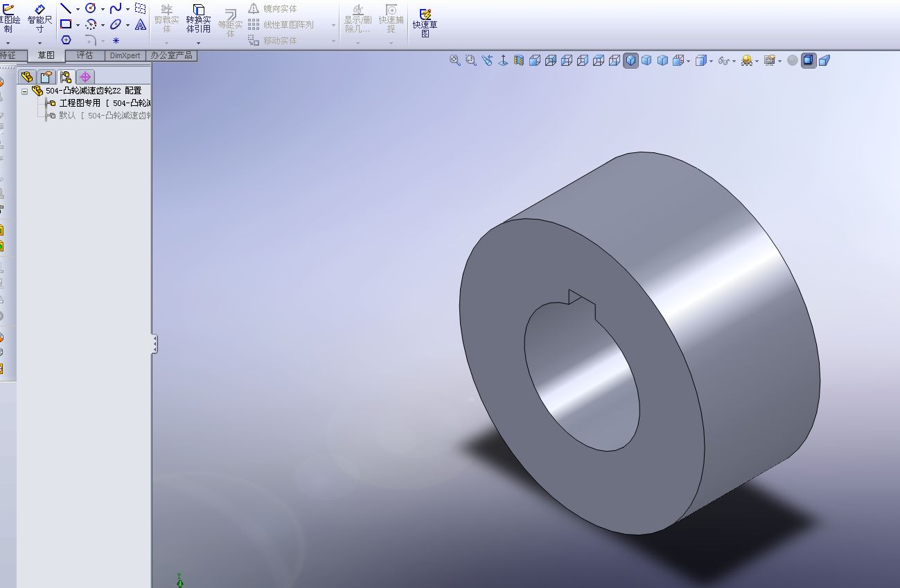The width and height of the screenshot is (900, 588).
Task: Open the FeatureManager design tree tab
Action: click(x=27, y=77)
